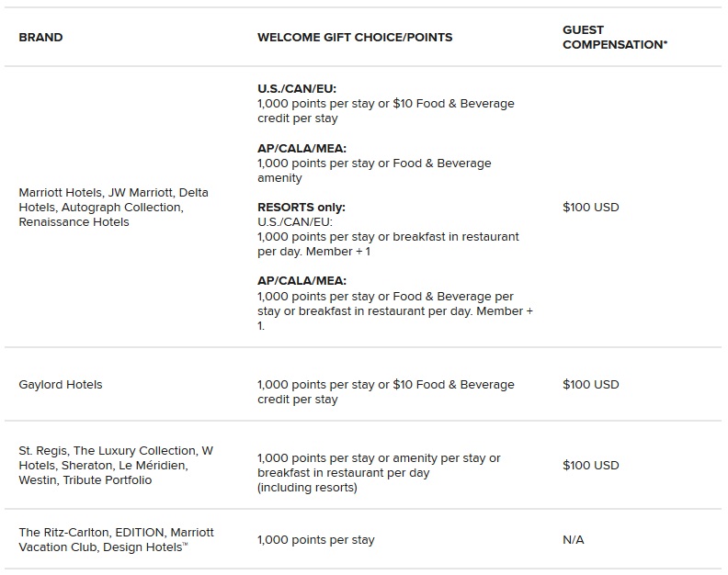Select the St. Regis, Luxury Collection brand cell
The width and height of the screenshot is (728, 575).
click(115, 466)
